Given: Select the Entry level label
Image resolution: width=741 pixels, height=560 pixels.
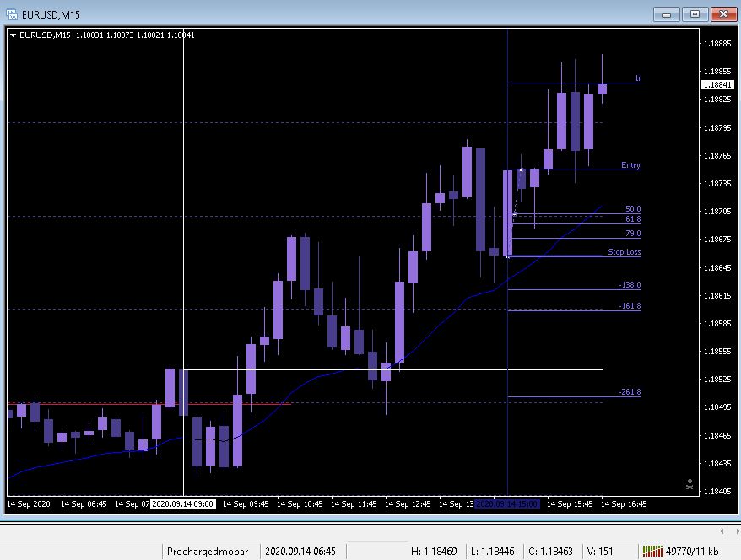Looking at the screenshot, I should point(631,164).
